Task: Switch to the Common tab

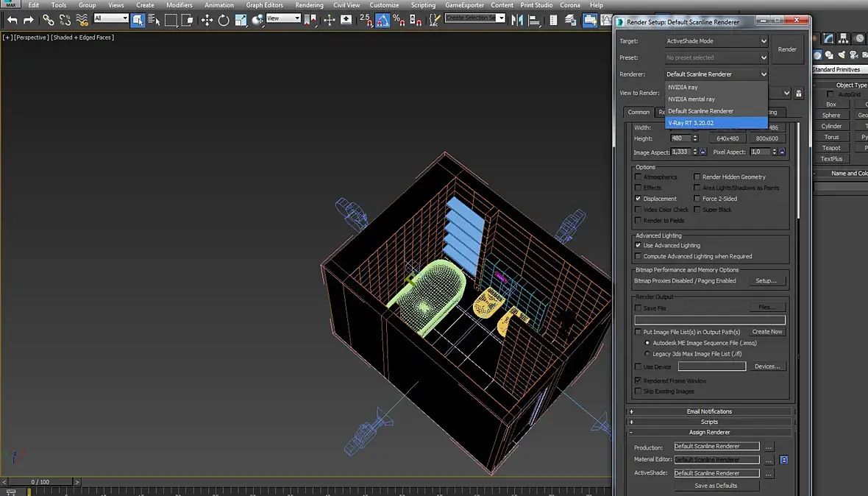Action: (638, 112)
